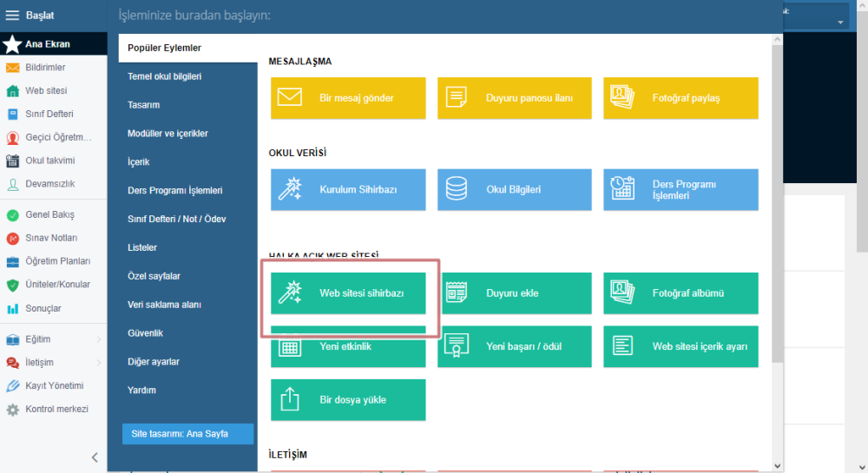
Task: Click the Kurulum Sihirbazı wand icon
Action: 290,188
